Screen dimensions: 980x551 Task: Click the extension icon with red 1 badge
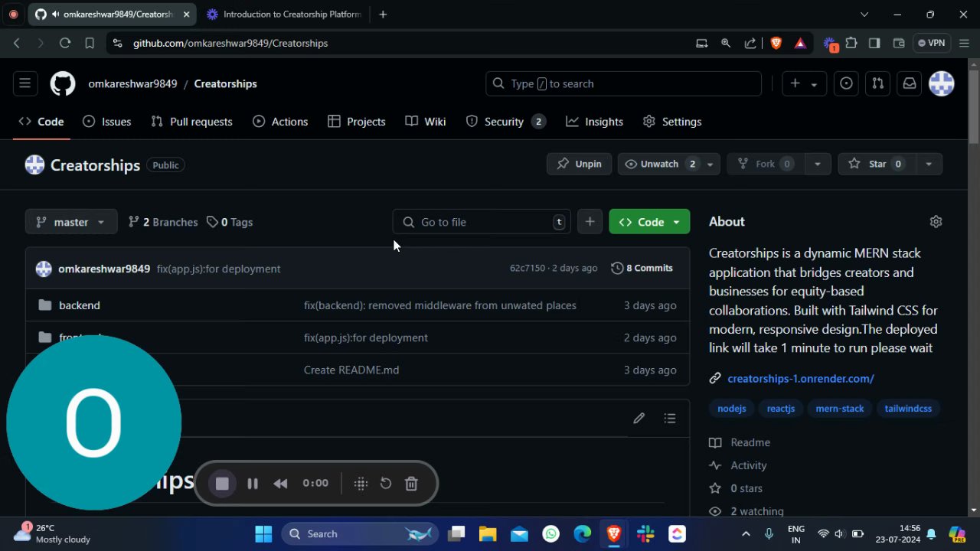[x=831, y=44]
